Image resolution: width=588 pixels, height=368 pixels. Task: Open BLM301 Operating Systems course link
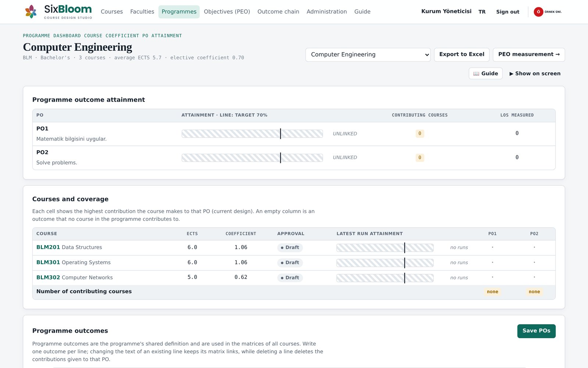(x=73, y=262)
